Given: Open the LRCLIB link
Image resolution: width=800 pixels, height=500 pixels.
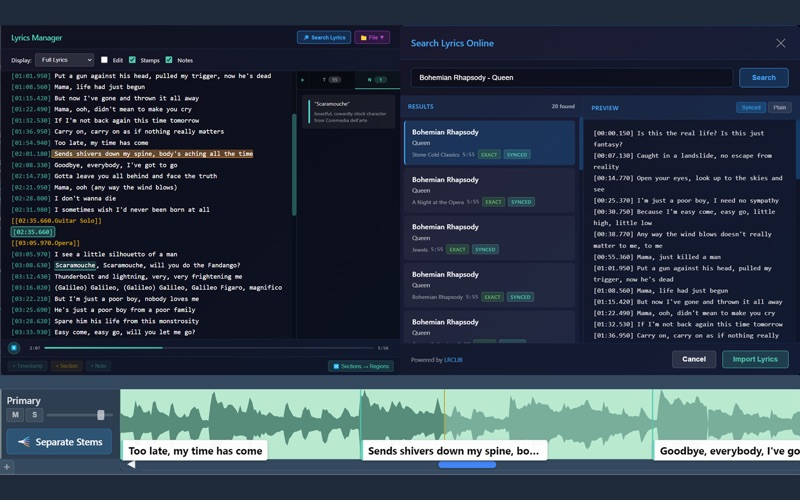Looking at the screenshot, I should 453,360.
